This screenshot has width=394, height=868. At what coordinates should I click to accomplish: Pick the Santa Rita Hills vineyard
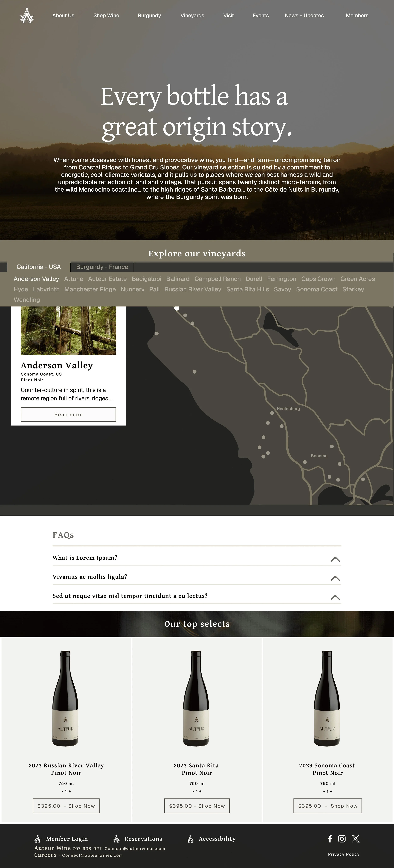pyautogui.click(x=248, y=289)
